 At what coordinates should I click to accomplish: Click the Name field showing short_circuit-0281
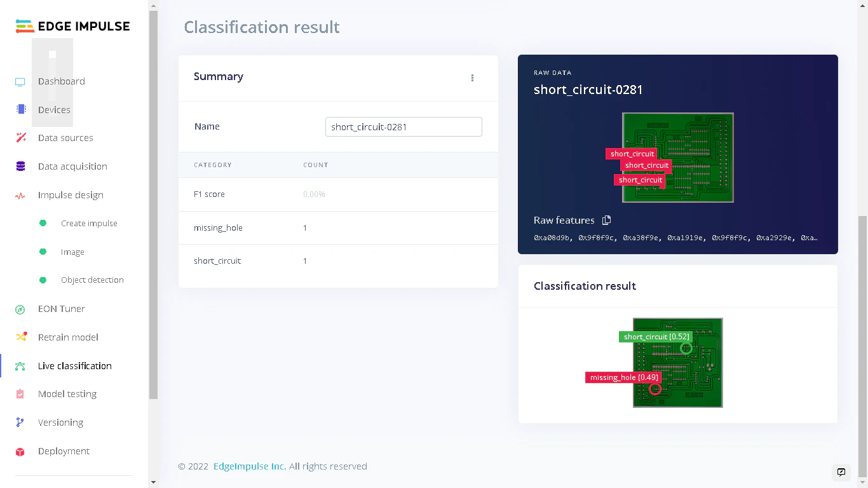click(403, 126)
